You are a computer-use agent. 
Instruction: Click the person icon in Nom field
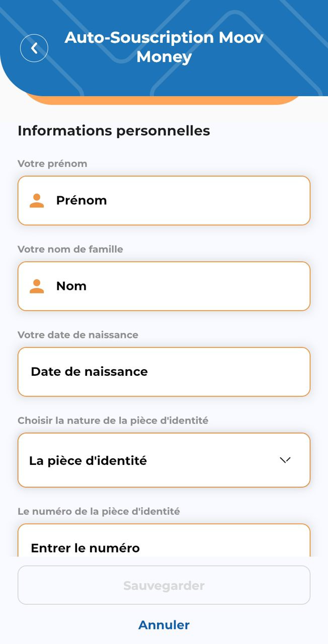(37, 286)
